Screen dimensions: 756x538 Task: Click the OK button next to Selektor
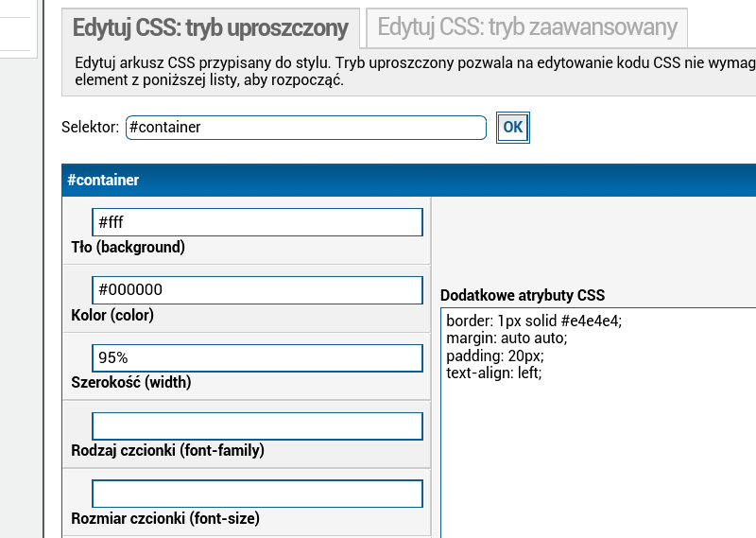click(x=512, y=128)
